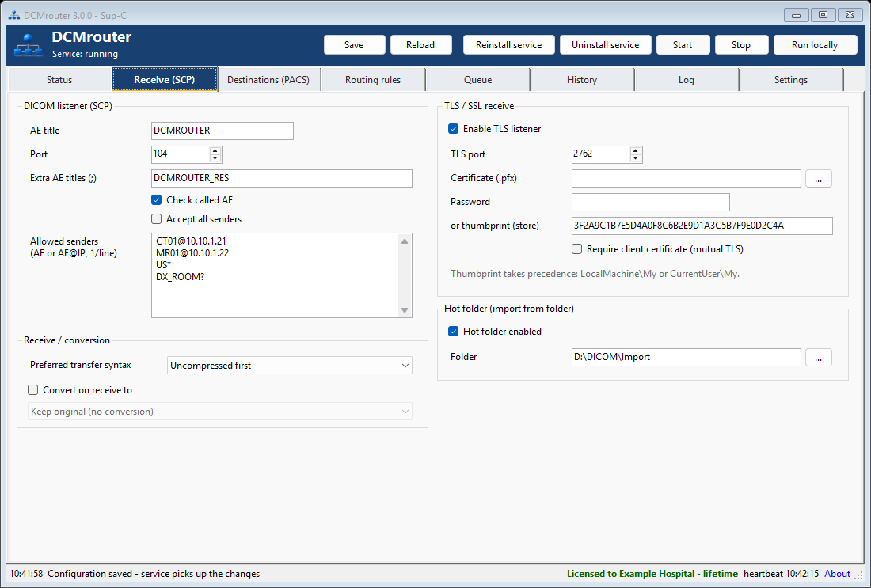Click Licensed to Example Hospital text
This screenshot has height=588, width=871.
(652, 574)
